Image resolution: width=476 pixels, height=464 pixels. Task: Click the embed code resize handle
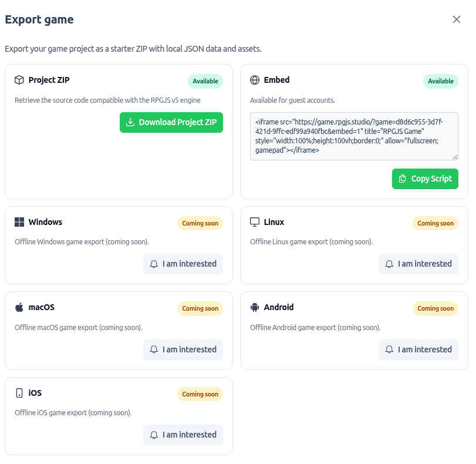[454, 157]
